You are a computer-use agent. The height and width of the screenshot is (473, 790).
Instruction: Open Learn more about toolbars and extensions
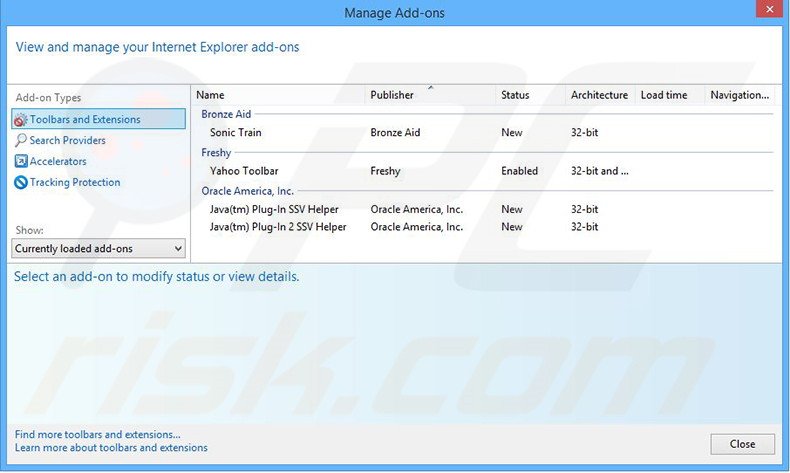point(111,447)
